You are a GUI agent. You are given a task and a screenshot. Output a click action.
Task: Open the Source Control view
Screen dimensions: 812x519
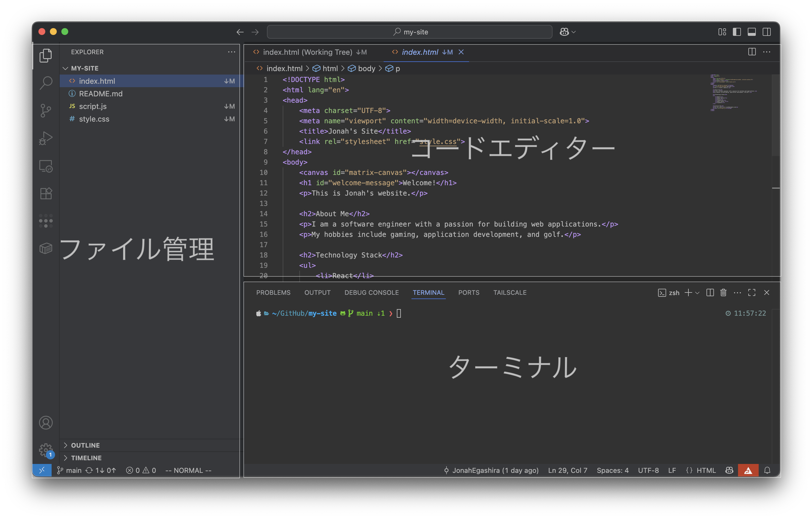(x=46, y=110)
